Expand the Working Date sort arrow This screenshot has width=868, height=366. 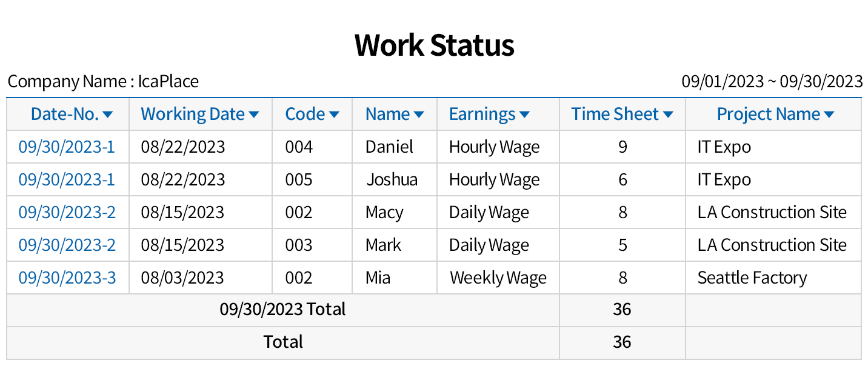tap(254, 115)
